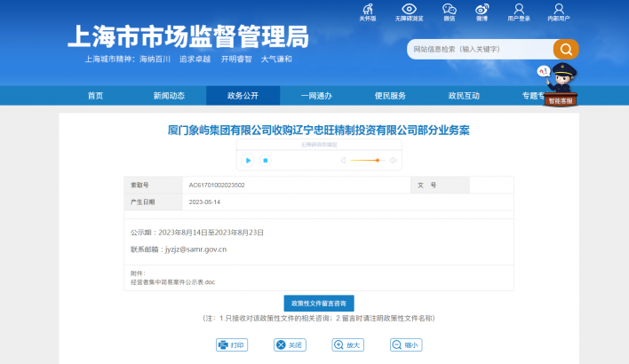Click the 内部用户 internal user icon
Image resolution: width=629 pixels, height=364 pixels.
[559, 12]
